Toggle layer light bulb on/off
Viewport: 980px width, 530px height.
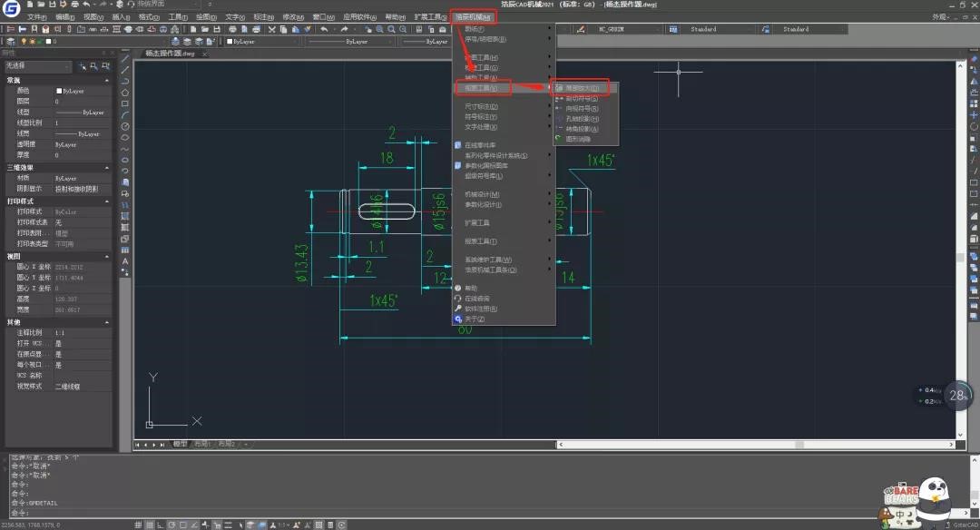pos(24,41)
